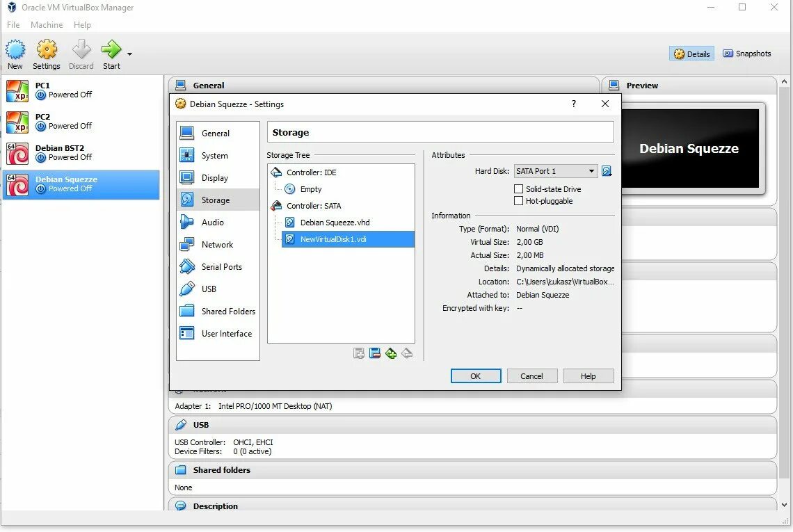The height and width of the screenshot is (532, 793).
Task: Open the Network settings category
Action: point(218,244)
